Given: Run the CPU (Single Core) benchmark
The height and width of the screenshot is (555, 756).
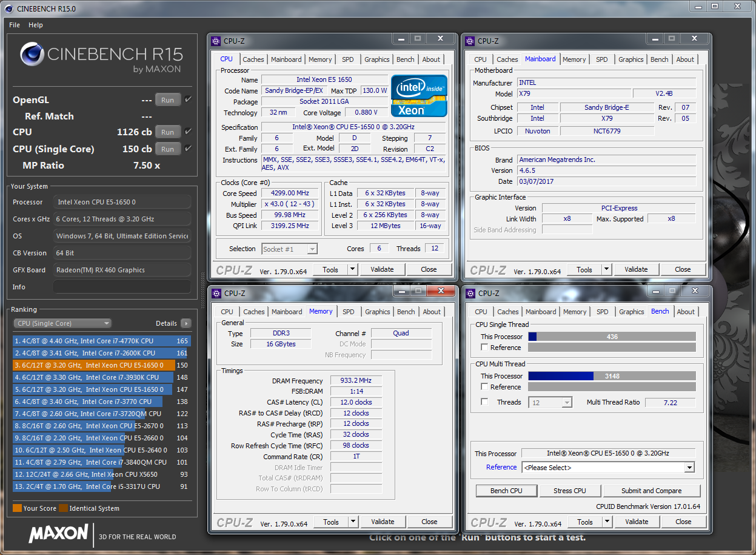Looking at the screenshot, I should pos(168,149).
